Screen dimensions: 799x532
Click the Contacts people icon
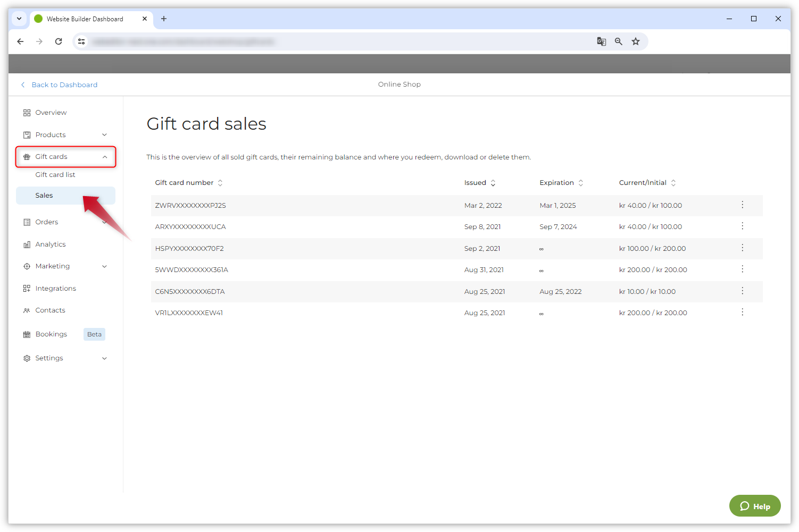27,310
